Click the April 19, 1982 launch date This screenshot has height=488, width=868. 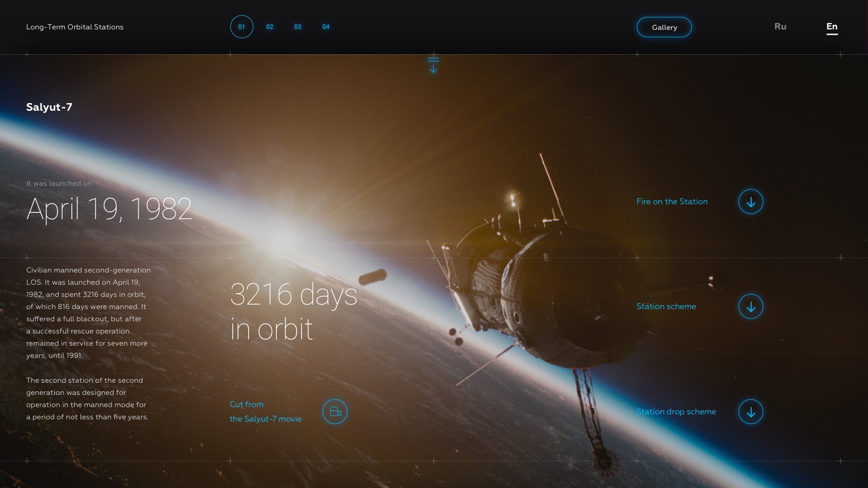[x=109, y=209]
